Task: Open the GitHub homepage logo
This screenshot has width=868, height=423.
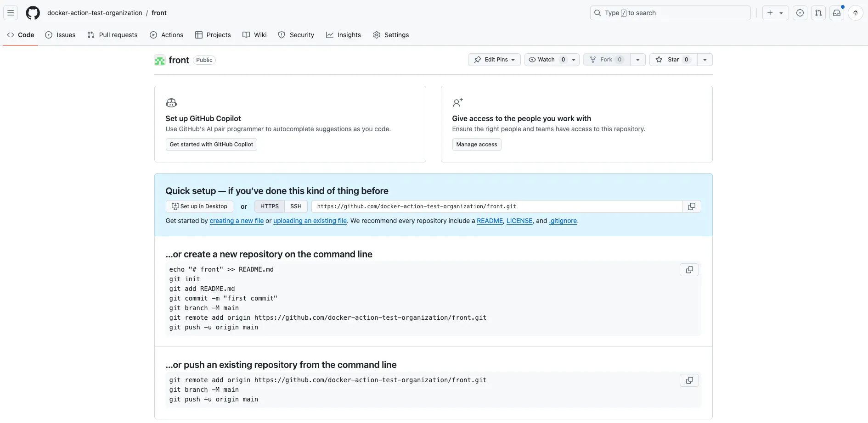Action: (33, 13)
